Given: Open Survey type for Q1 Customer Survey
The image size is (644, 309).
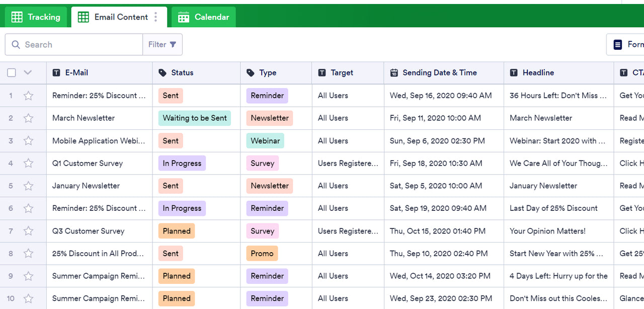Looking at the screenshot, I should click(x=263, y=163).
